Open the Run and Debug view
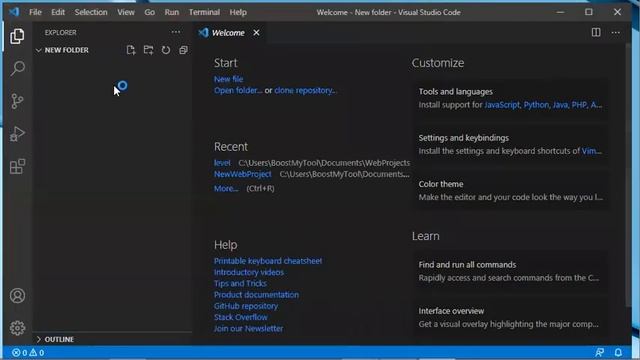 [x=17, y=133]
